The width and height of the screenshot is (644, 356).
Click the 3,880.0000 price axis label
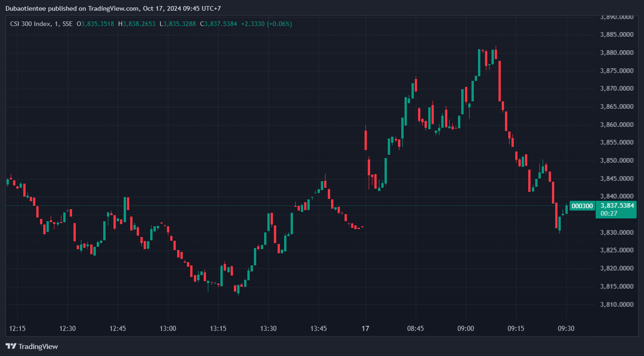pyautogui.click(x=617, y=53)
